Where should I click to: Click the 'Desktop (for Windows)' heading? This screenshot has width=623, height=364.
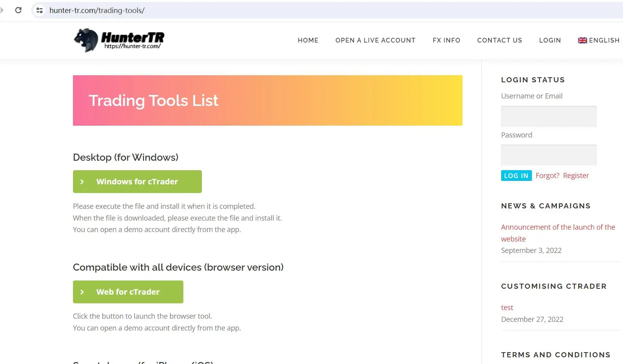[126, 158]
